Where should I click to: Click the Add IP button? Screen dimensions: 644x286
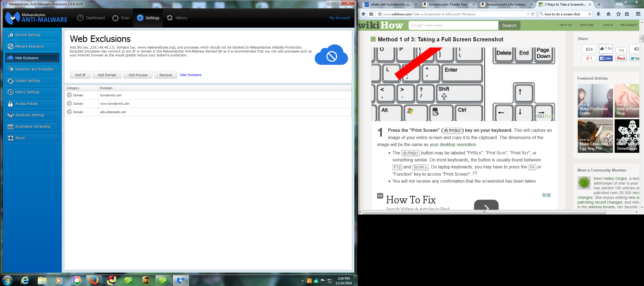point(80,75)
